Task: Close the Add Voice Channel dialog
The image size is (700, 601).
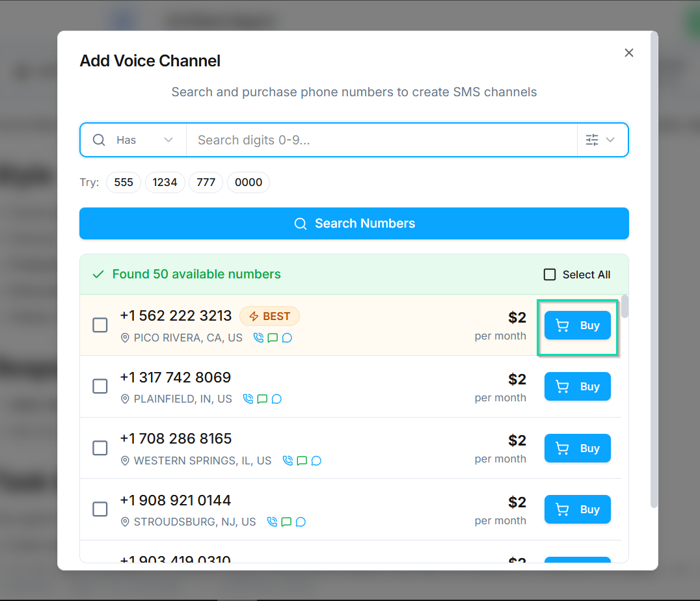Action: coord(628,53)
